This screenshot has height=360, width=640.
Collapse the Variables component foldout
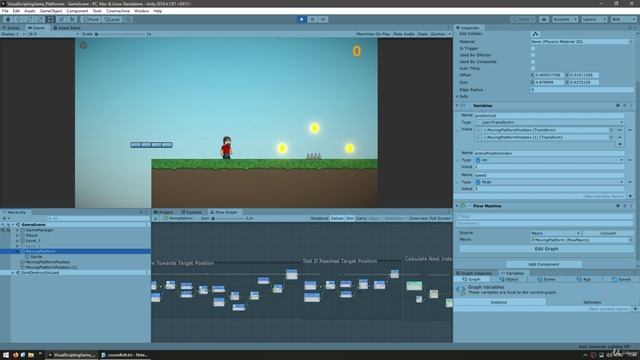(457, 105)
